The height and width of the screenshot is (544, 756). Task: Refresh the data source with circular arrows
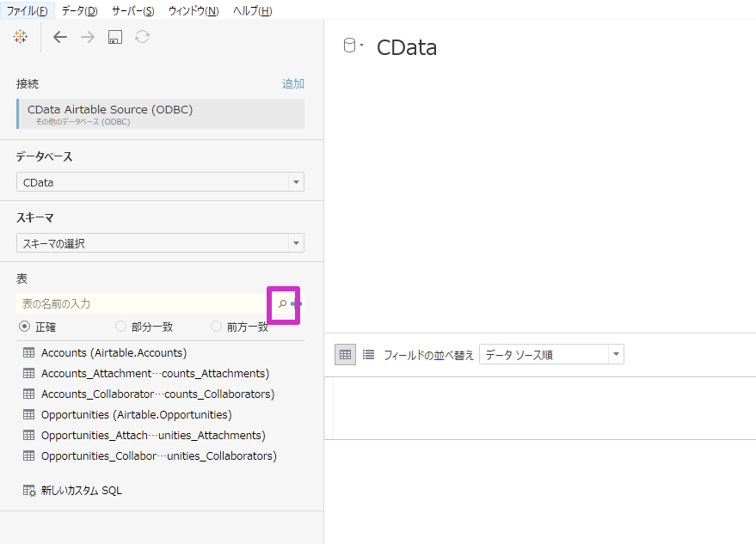tap(142, 37)
